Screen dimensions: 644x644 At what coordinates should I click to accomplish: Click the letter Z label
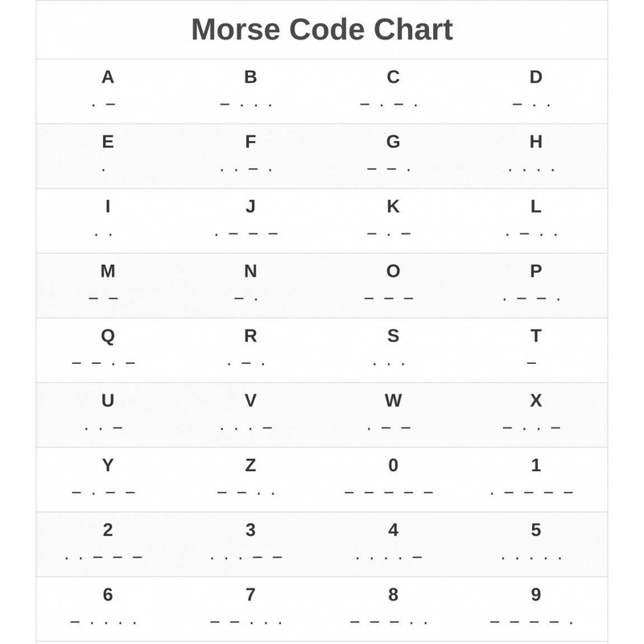click(250, 465)
